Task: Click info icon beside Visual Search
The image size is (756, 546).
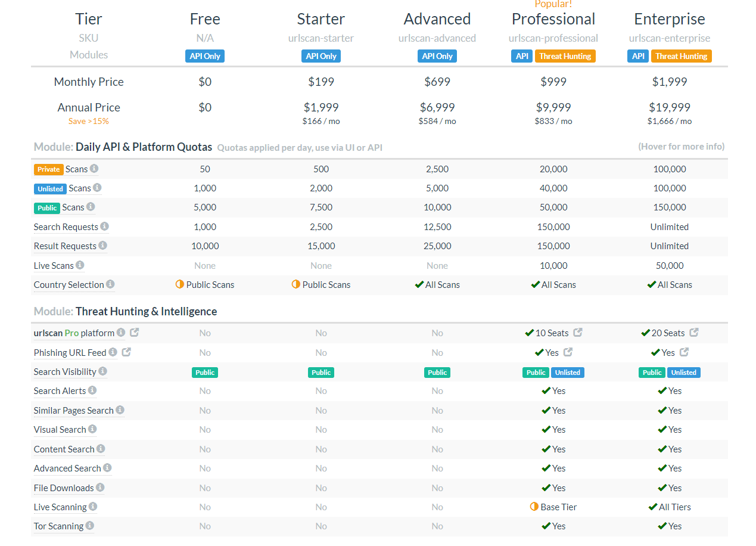Action: [92, 429]
